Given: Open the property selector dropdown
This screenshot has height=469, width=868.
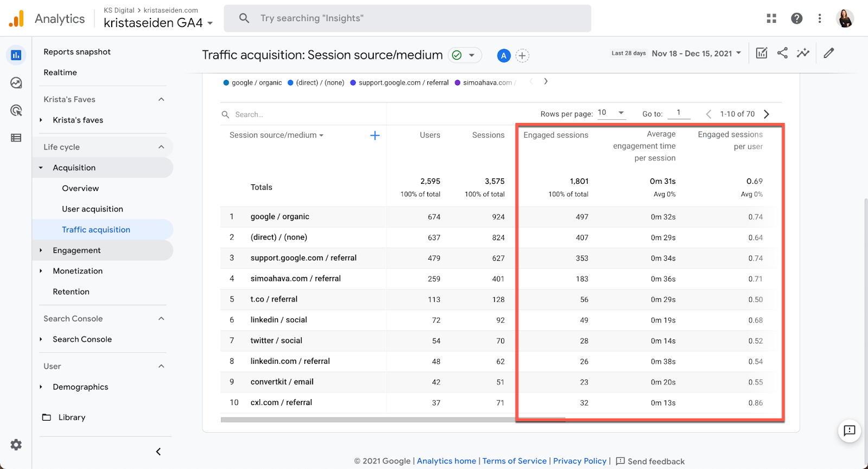Looking at the screenshot, I should [158, 23].
